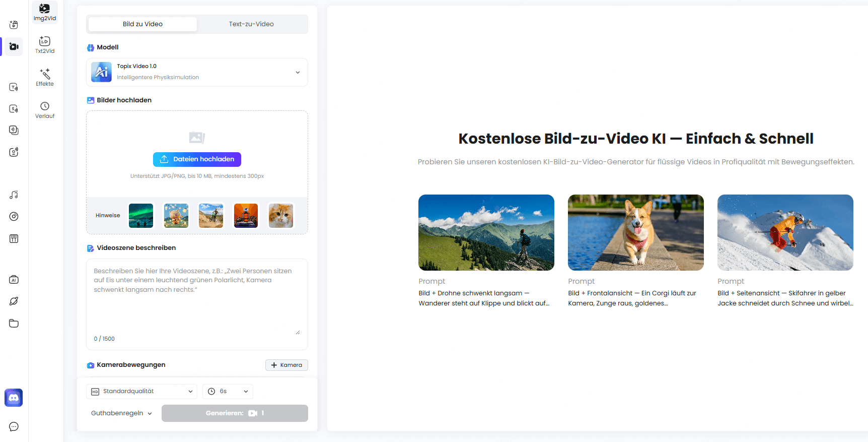
Task: Open the text-to-speech T sidebar icon
Action: point(14,87)
